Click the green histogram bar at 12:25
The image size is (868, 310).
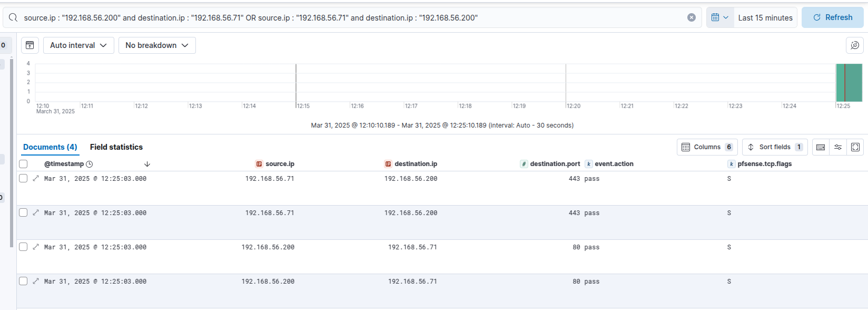pyautogui.click(x=849, y=83)
